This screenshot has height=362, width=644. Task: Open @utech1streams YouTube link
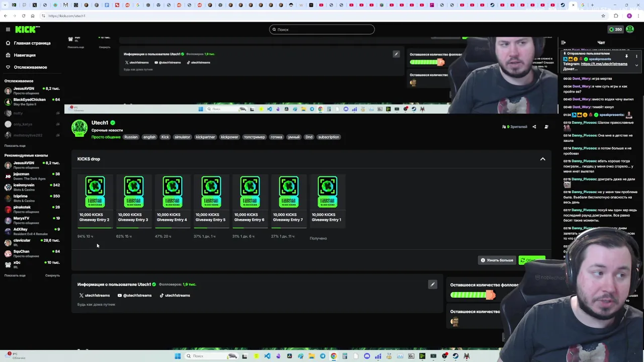134,296
